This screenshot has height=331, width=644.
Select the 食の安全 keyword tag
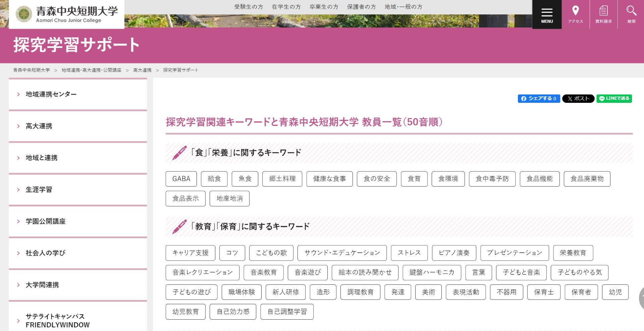(377, 179)
